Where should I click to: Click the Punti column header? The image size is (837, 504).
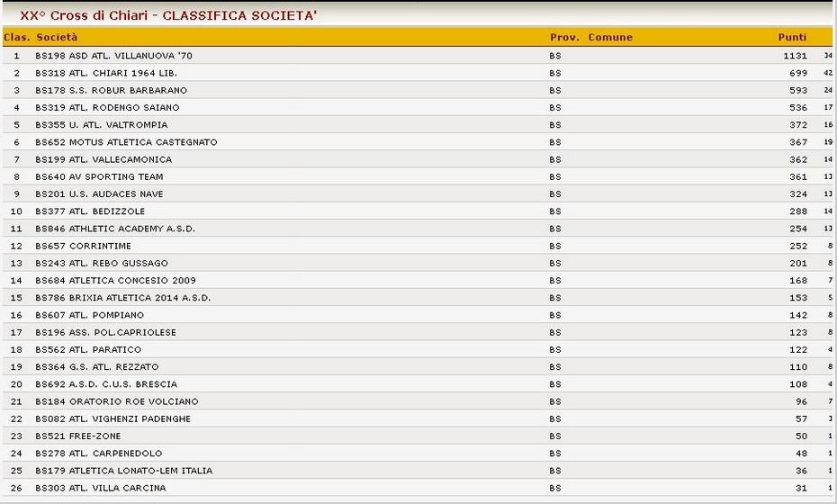pyautogui.click(x=792, y=38)
